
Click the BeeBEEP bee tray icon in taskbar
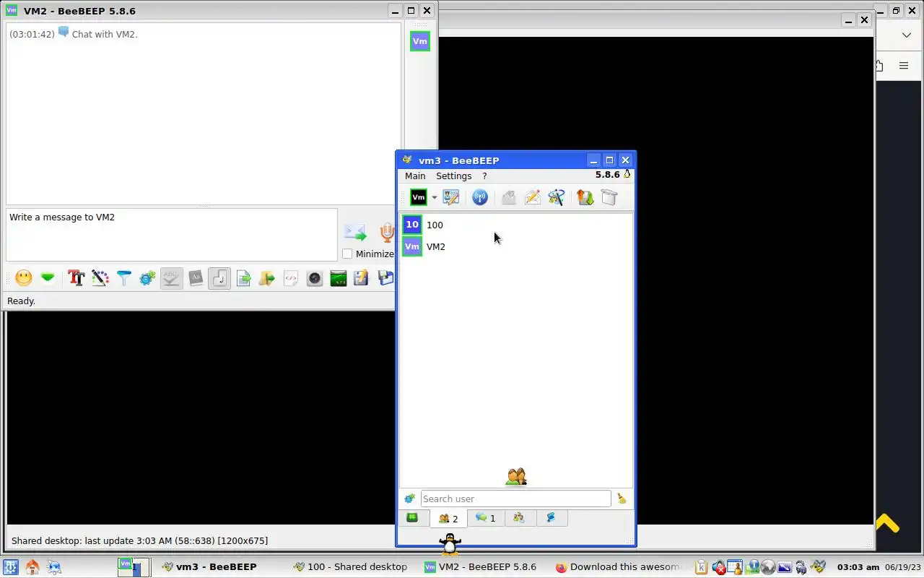coord(818,567)
